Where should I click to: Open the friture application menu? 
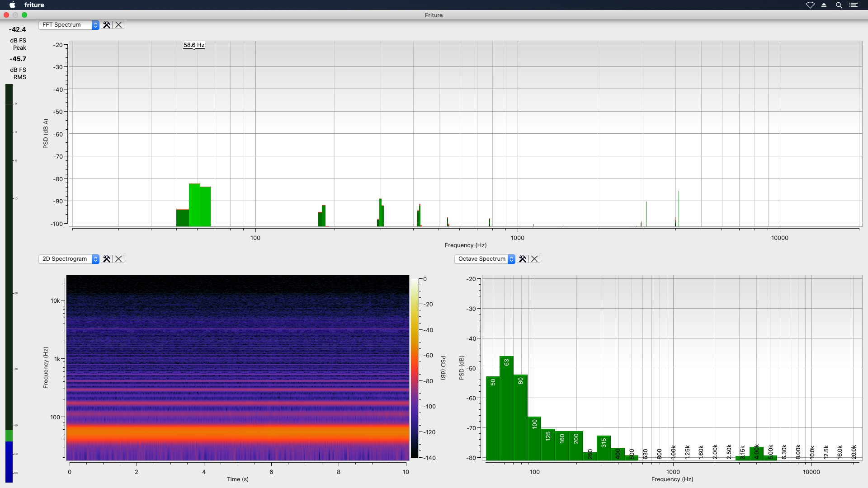point(34,5)
